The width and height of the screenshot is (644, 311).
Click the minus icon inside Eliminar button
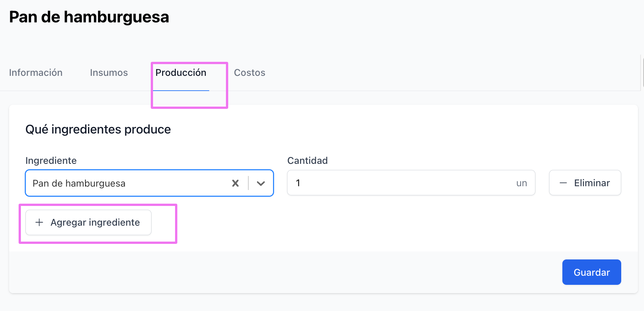click(563, 183)
